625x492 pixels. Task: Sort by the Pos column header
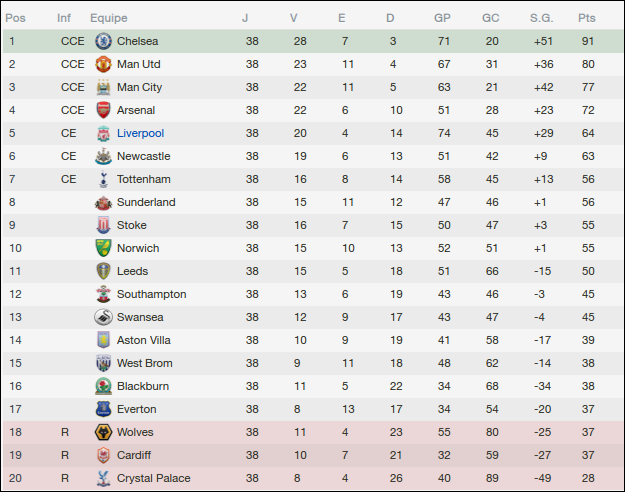click(x=15, y=18)
